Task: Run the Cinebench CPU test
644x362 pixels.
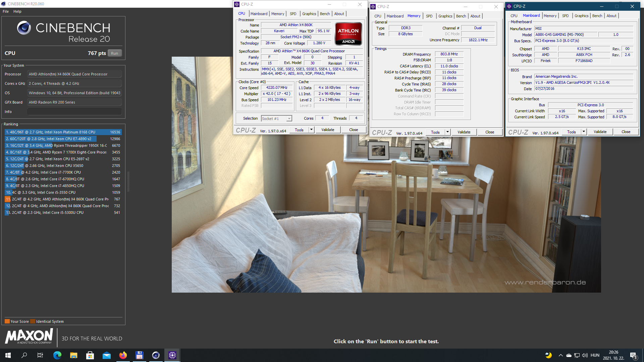Action: click(115, 53)
